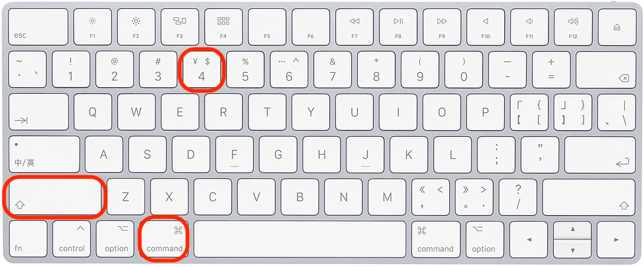Click the F10 mute key

pyautogui.click(x=486, y=27)
